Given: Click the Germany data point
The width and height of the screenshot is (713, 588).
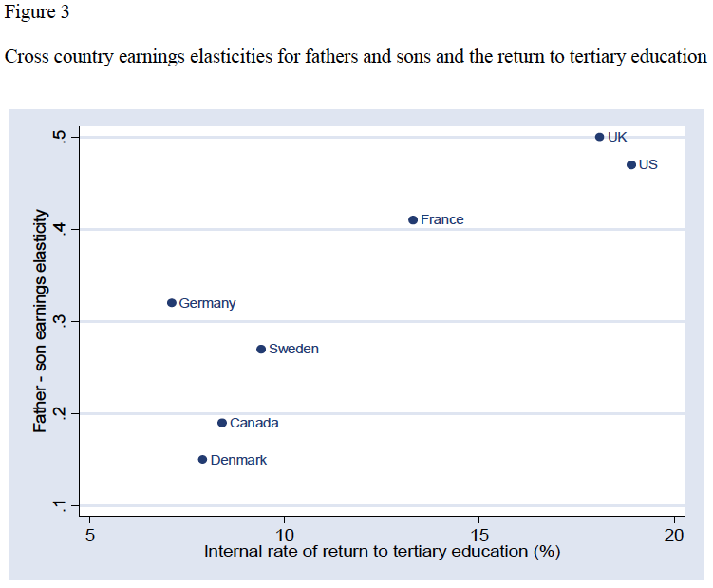Looking at the screenshot, I should [172, 303].
